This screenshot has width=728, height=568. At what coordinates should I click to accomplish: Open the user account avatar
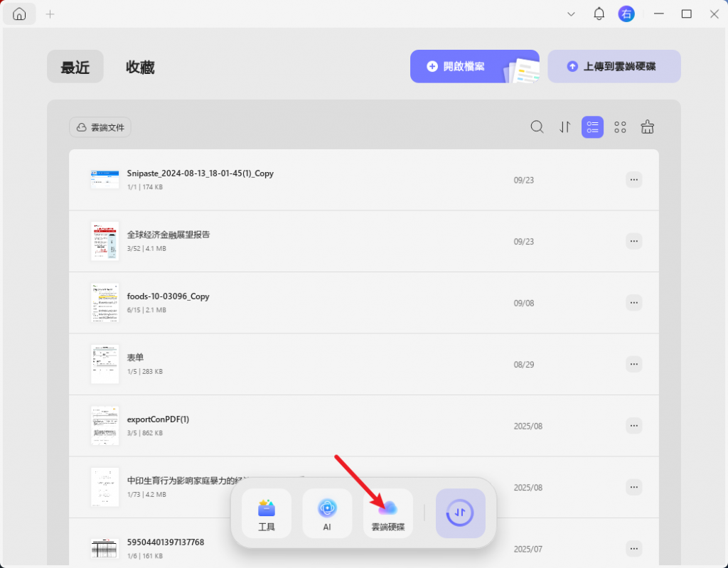click(x=626, y=14)
